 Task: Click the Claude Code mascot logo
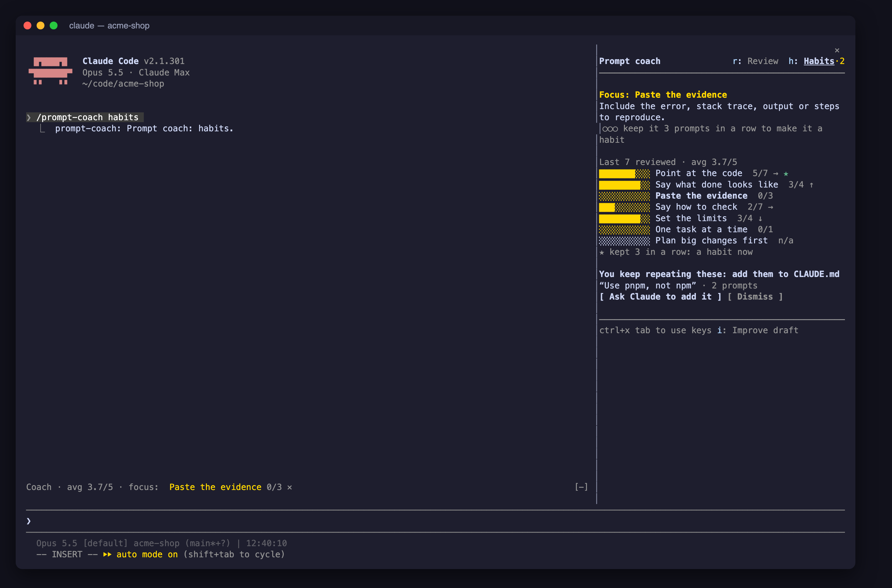tap(50, 71)
